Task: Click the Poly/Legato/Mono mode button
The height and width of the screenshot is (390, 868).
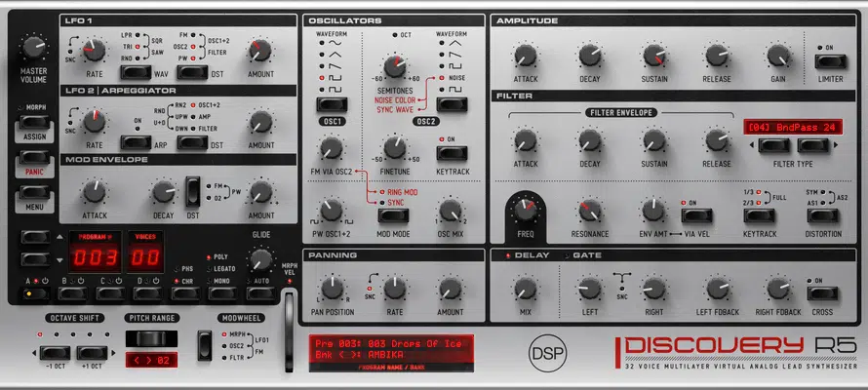Action: coord(223,293)
